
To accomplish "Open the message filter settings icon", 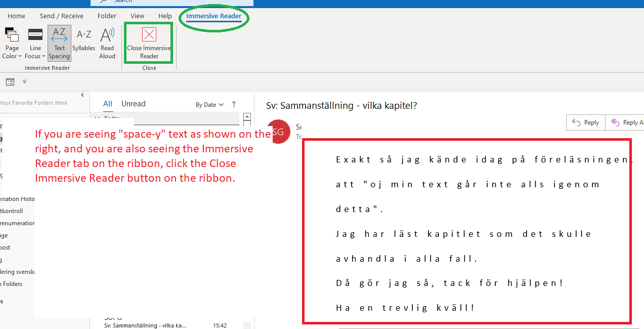I will point(24,81).
